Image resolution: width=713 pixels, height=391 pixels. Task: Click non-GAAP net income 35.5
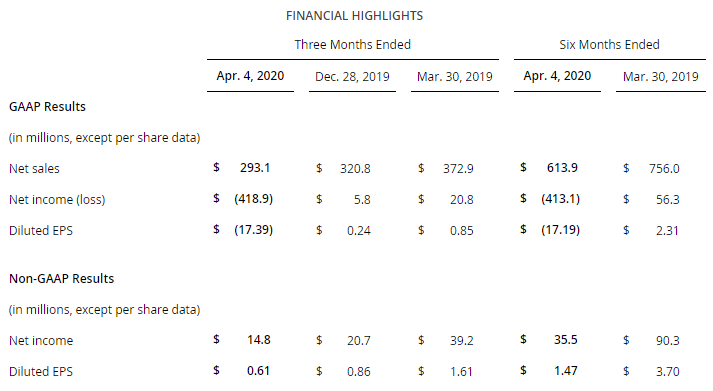coord(566,340)
